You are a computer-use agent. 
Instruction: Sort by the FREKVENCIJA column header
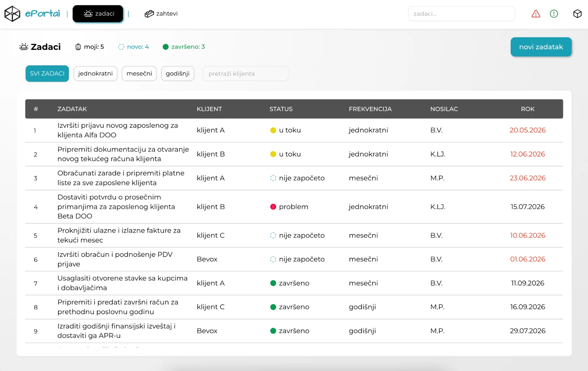[370, 109]
